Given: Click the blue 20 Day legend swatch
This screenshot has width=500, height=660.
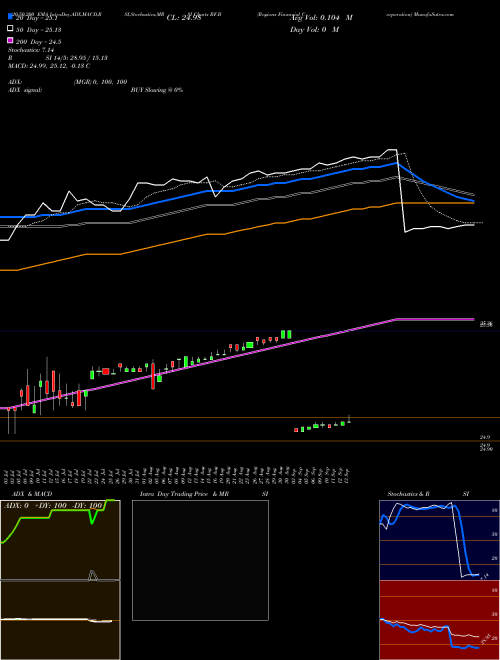Looking at the screenshot, I should [x=10, y=16].
